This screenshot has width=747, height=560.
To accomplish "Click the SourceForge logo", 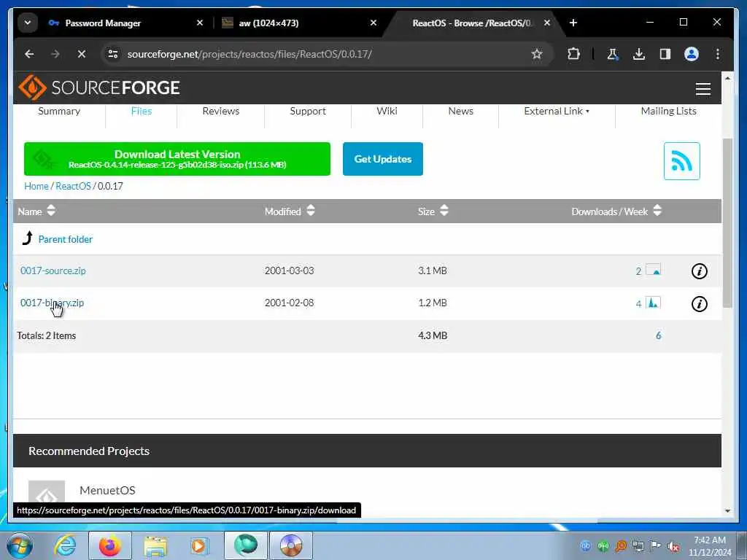I will (99, 87).
